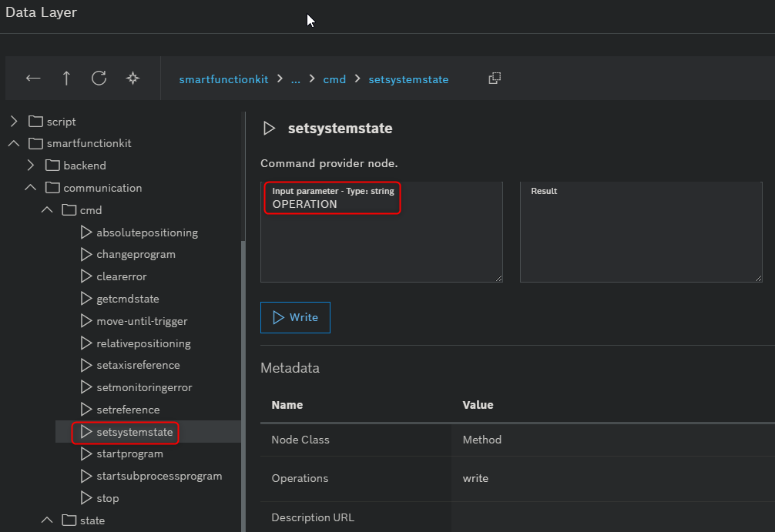Screen dimensions: 775x532
Task: Click the breadcrumb ellipsis to show hidden path
Action: (295, 79)
